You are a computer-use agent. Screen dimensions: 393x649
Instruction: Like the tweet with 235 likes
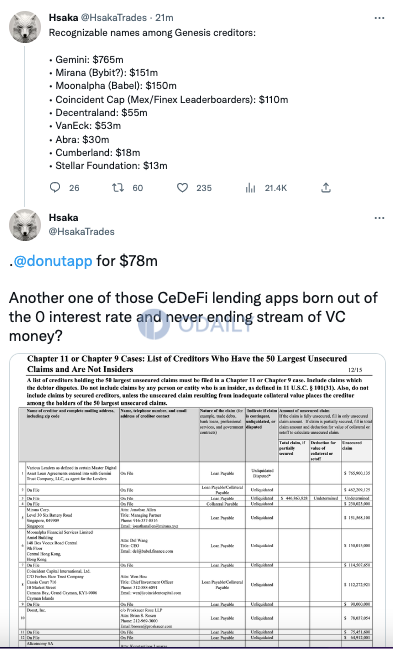(182, 188)
